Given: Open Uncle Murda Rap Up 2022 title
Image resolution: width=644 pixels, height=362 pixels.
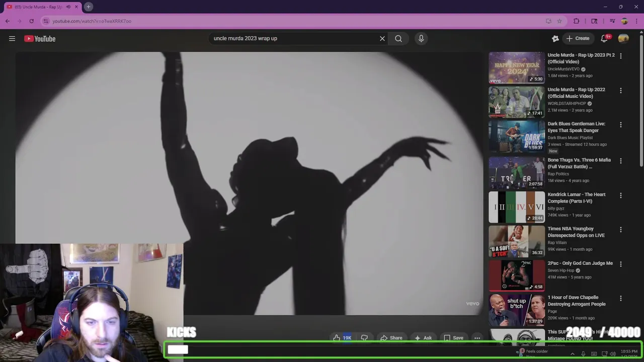Looking at the screenshot, I should [577, 93].
